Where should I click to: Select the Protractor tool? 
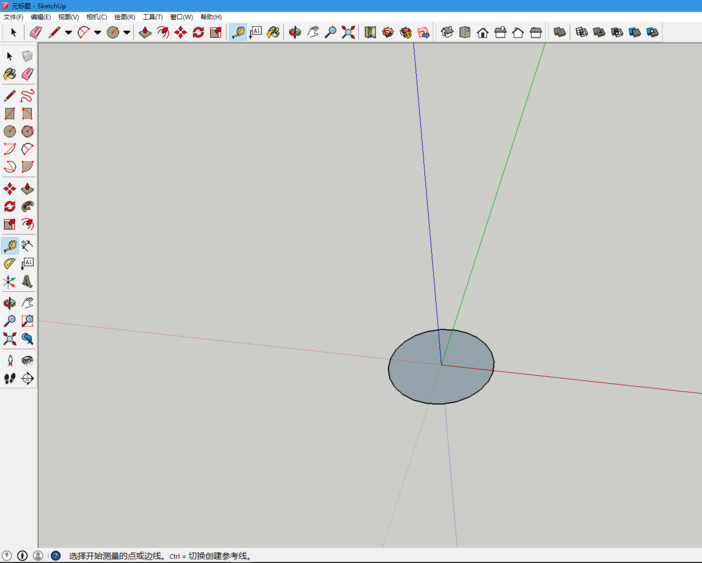point(10,263)
